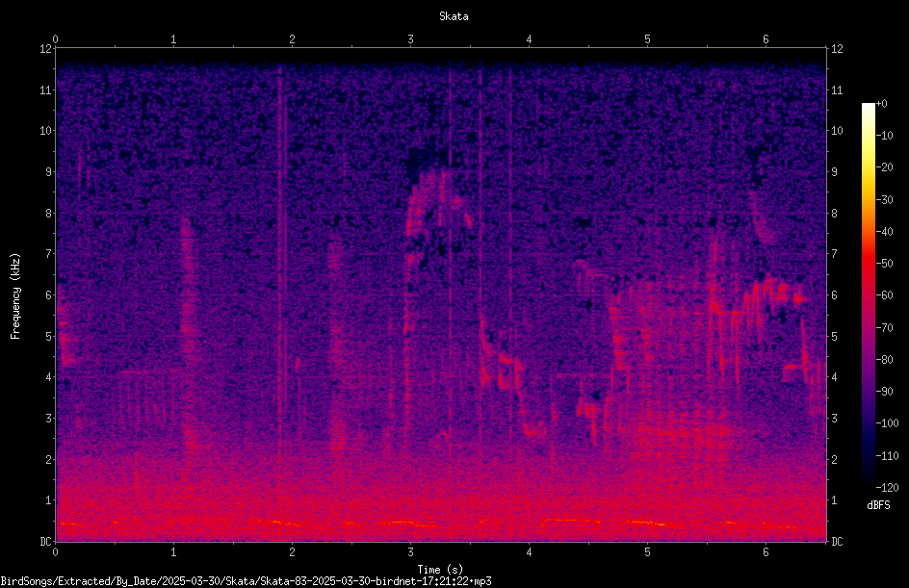The width and height of the screenshot is (909, 588).
Task: Click the "Time (s)" axis label
Action: 440,570
